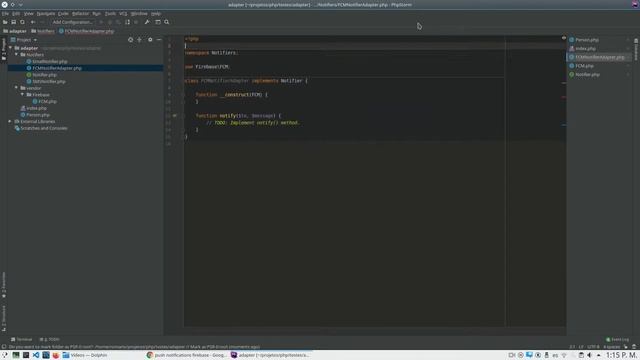Click the Save All toolbar icon
Image resolution: width=640 pixels, height=360 pixels.
click(x=13, y=22)
